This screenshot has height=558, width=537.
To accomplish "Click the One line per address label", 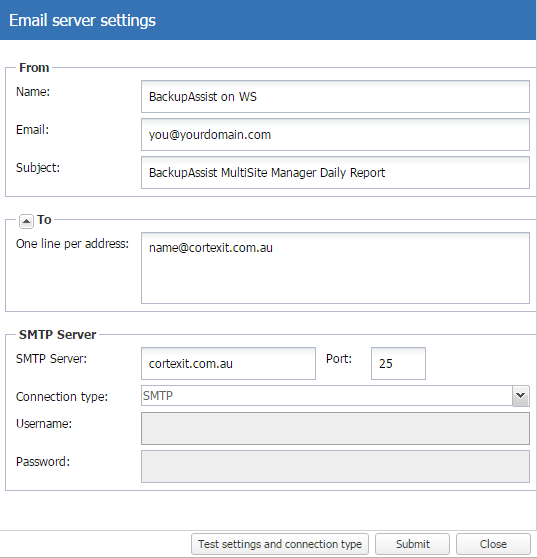I will pyautogui.click(x=72, y=244).
